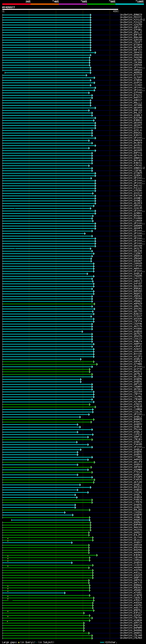Screen dimensions: 146x644
Task: Select the UniRef100_O00098 label
Action: click(x=131, y=352)
